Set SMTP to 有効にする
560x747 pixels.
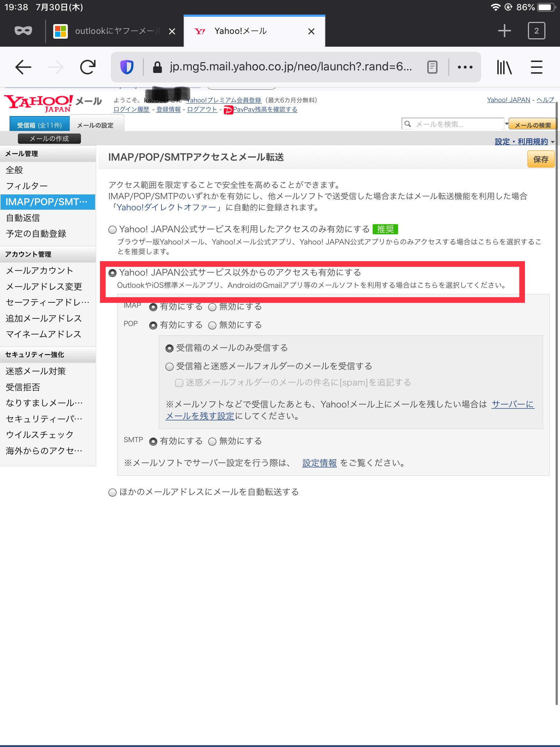coord(153,442)
